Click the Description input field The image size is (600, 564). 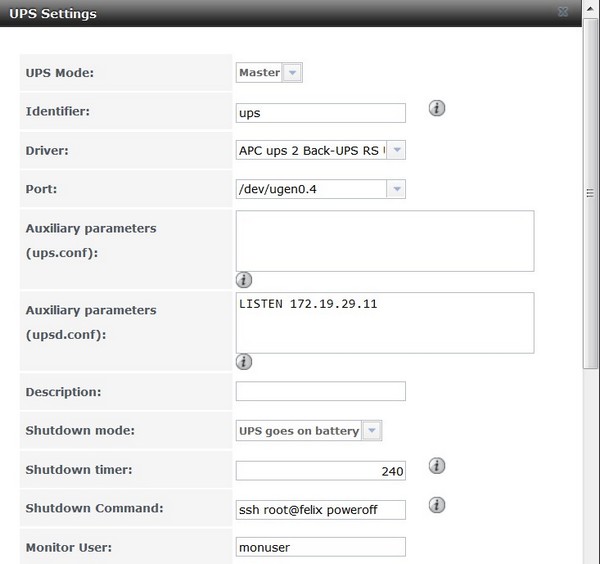pyautogui.click(x=320, y=391)
